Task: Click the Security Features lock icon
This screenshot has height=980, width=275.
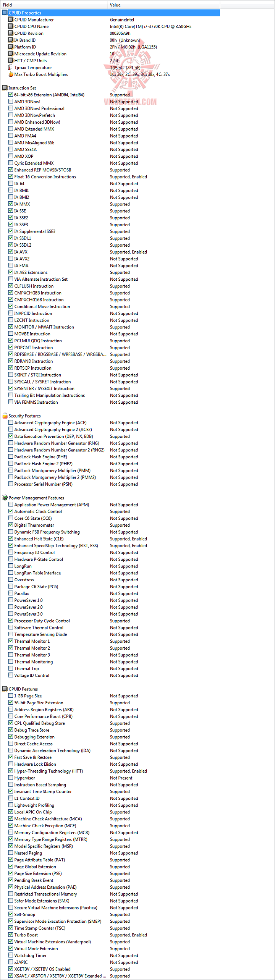Action: [5, 416]
